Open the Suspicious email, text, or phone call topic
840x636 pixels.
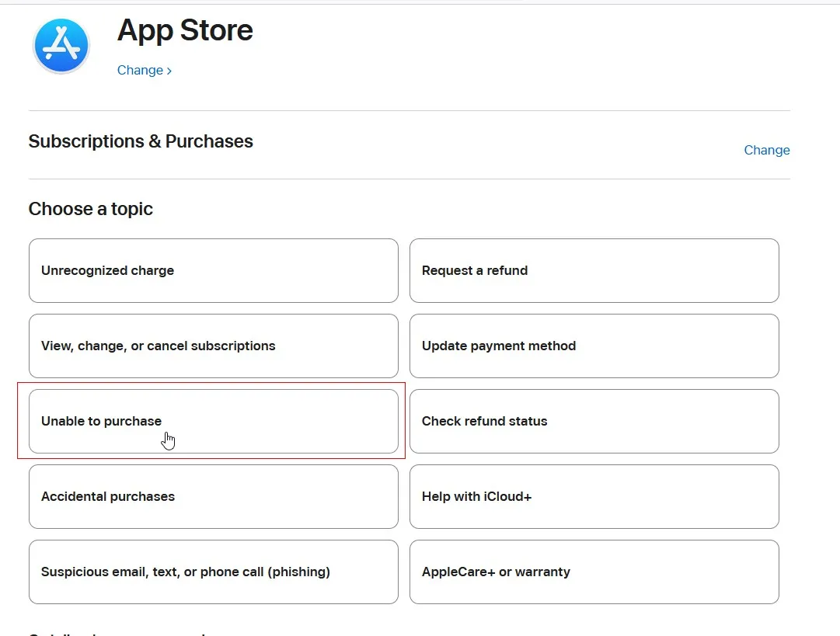(x=213, y=572)
